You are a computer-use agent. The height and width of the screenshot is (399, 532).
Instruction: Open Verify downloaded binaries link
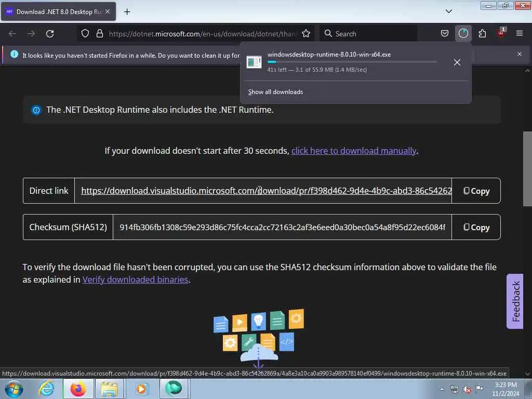136,280
